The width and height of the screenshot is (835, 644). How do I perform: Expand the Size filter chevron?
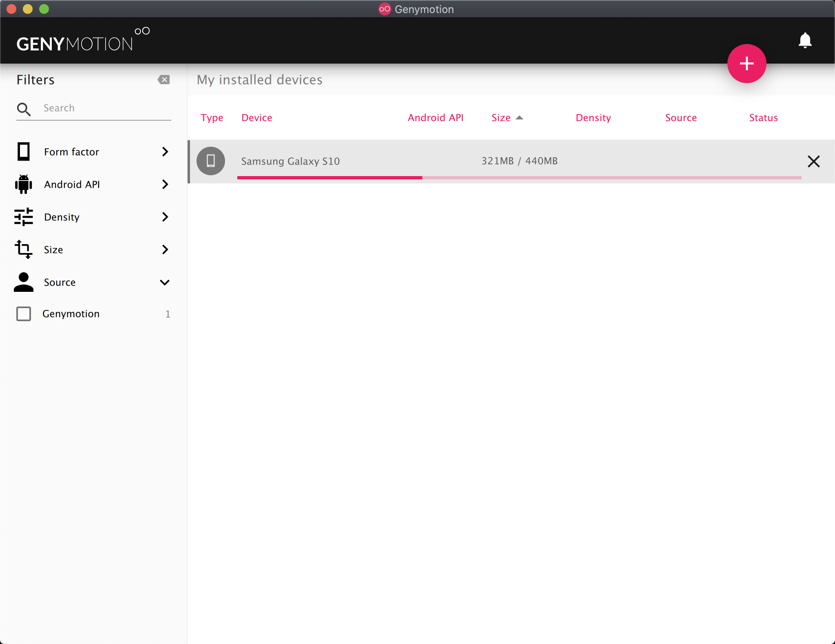(x=165, y=249)
